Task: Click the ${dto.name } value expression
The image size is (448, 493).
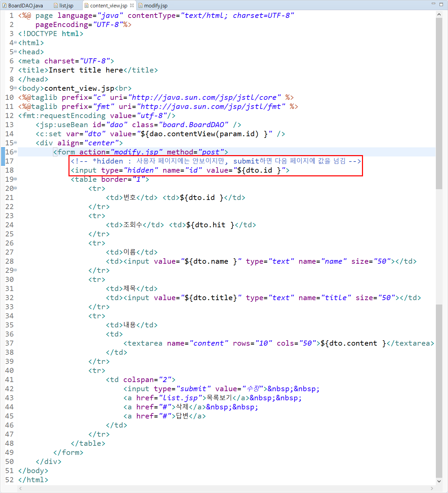Action: [211, 261]
